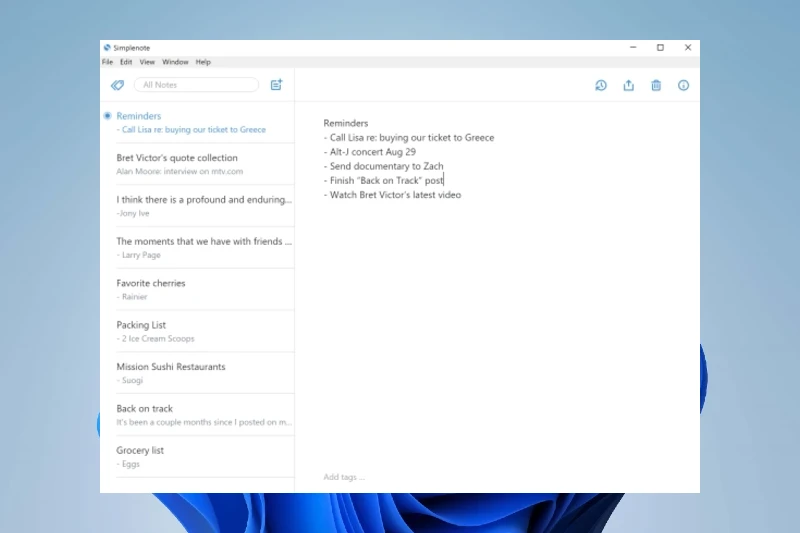The height and width of the screenshot is (533, 800).
Task: Click the Add tags field
Action: (344, 477)
